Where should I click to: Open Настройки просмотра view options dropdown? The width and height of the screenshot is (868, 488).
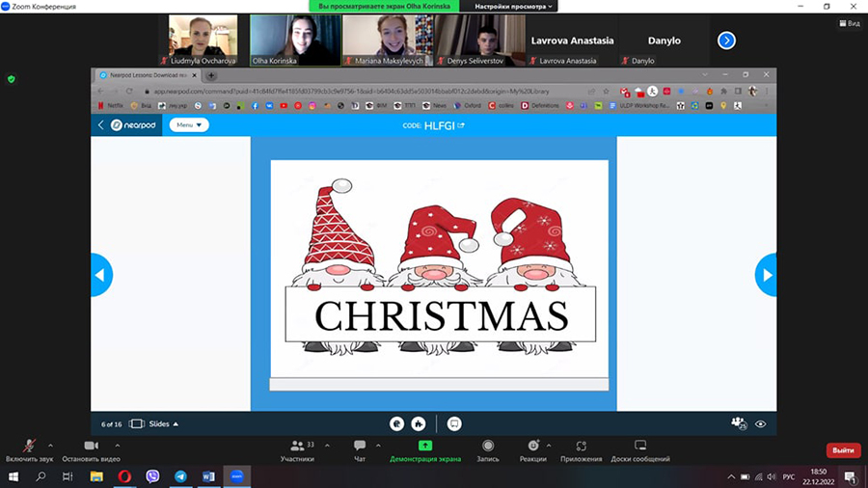click(513, 6)
